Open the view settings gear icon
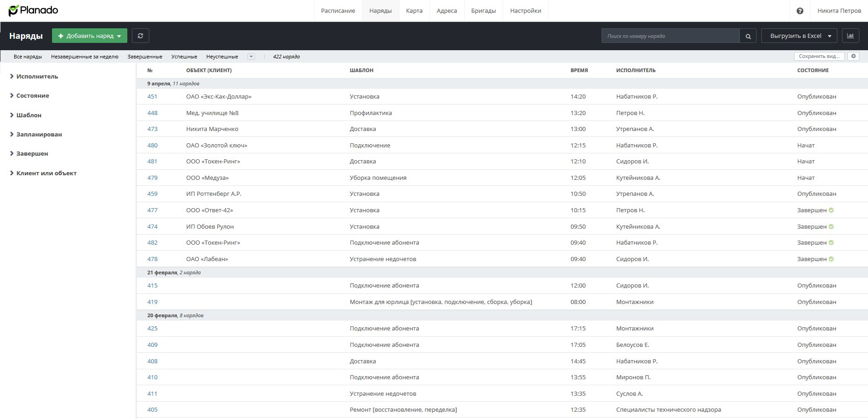 [x=853, y=56]
